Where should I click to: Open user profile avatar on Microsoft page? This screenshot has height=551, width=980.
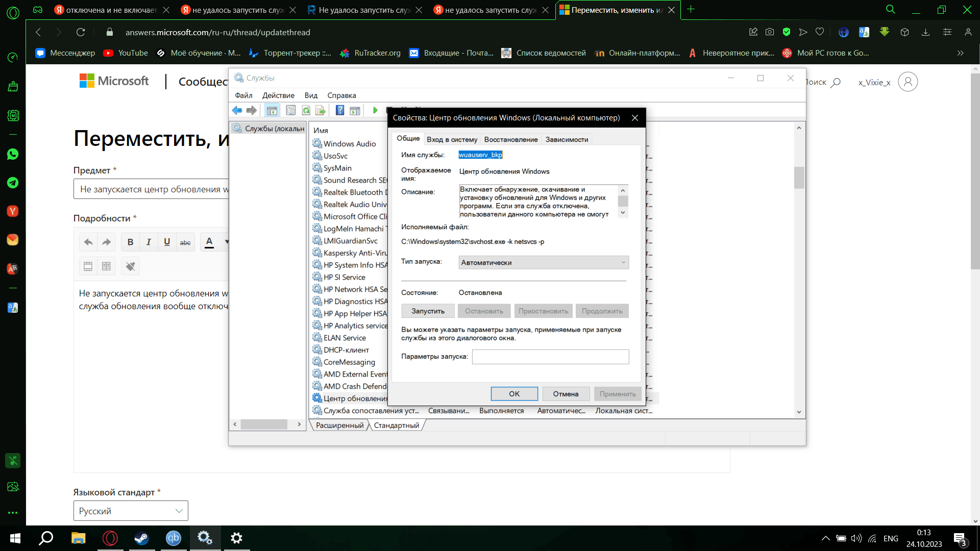pyautogui.click(x=908, y=82)
